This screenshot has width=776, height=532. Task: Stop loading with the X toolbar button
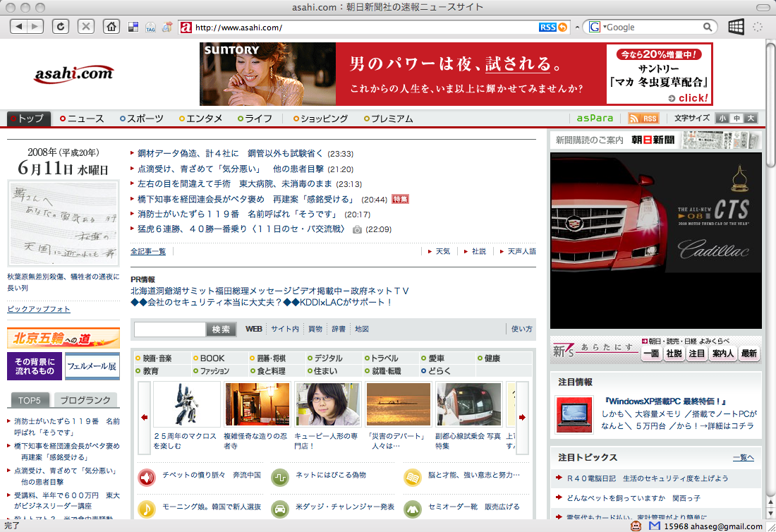(x=86, y=27)
